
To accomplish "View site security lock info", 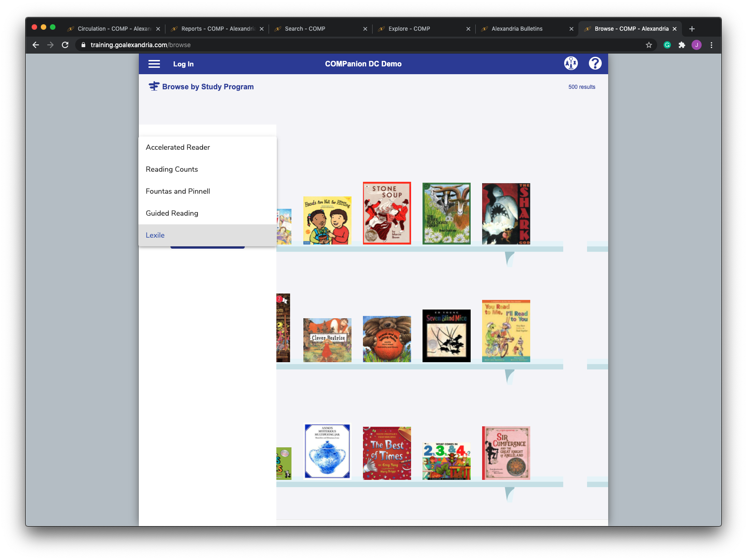I will click(x=83, y=45).
